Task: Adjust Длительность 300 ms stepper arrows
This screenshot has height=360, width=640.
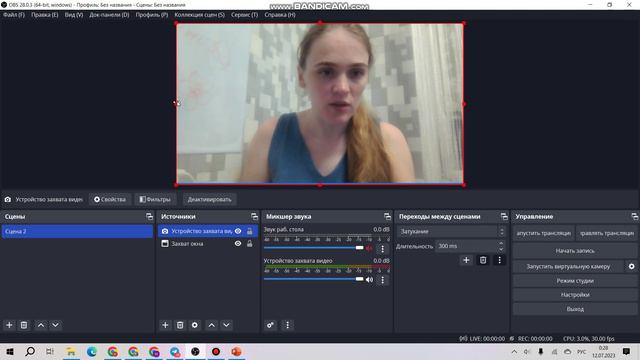Action: click(x=501, y=246)
